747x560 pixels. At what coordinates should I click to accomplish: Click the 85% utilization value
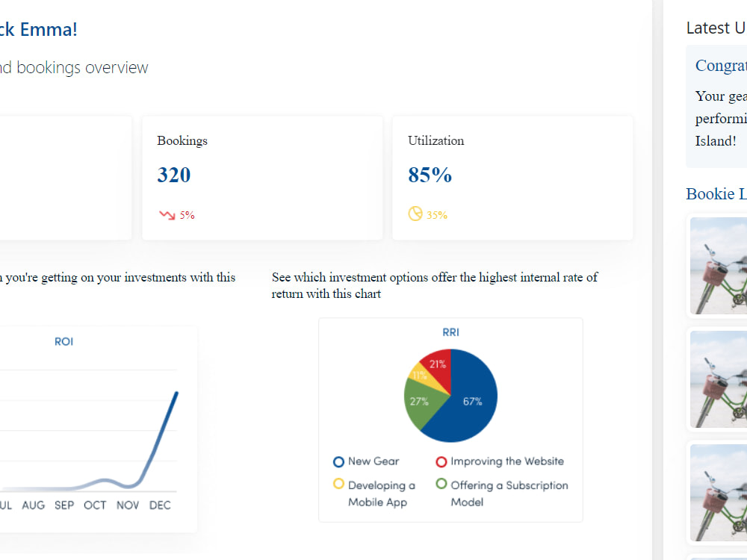point(430,175)
